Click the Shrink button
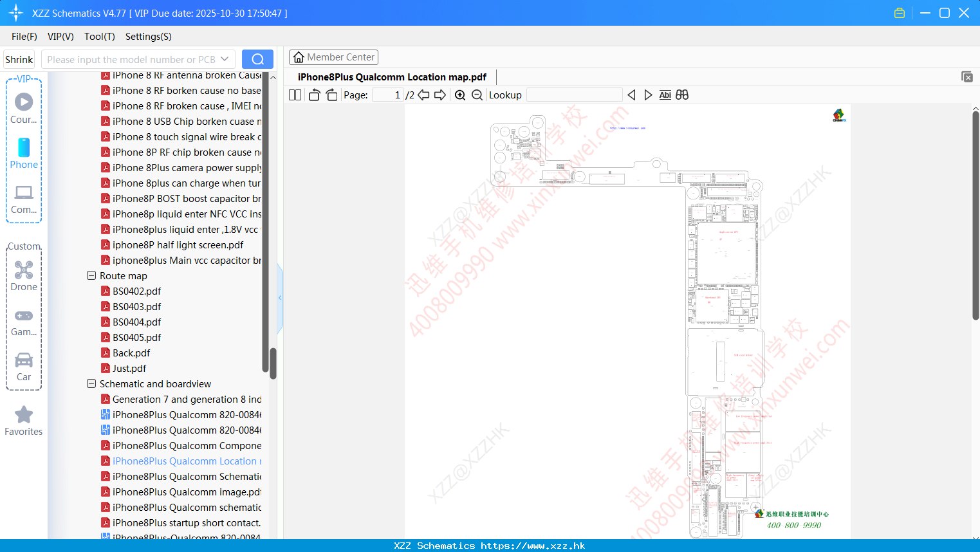 click(x=19, y=59)
